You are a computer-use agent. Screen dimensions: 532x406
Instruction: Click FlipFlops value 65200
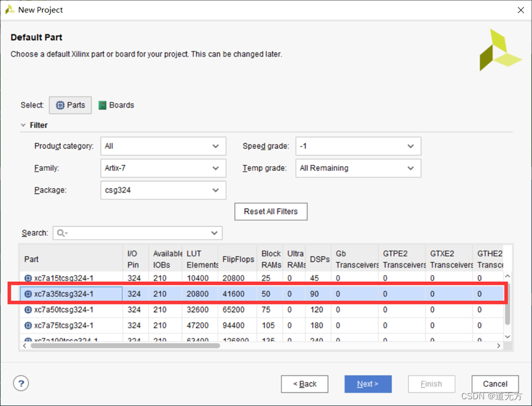pos(234,309)
